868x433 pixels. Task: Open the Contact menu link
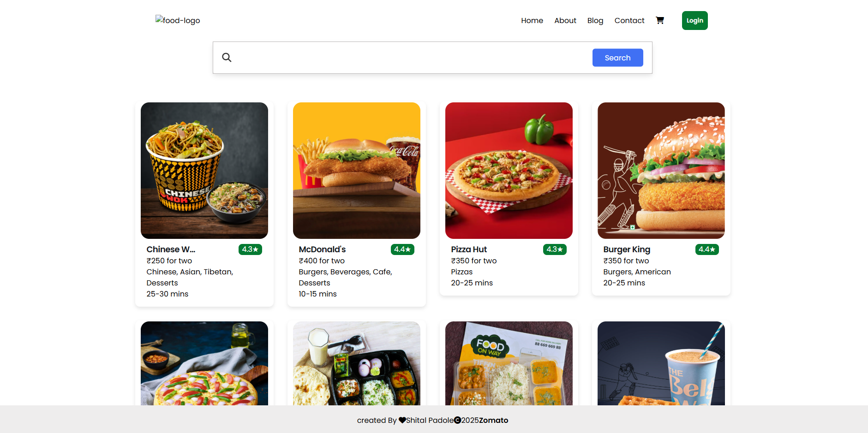point(629,20)
